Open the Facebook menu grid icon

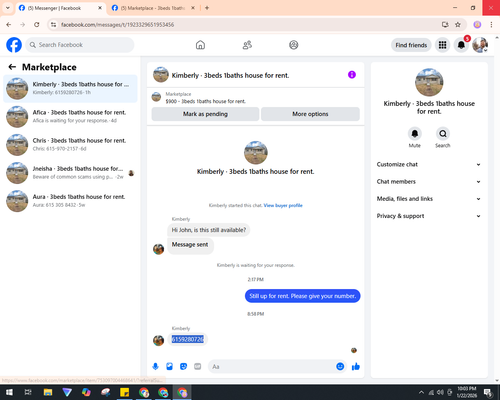pyautogui.click(x=442, y=45)
